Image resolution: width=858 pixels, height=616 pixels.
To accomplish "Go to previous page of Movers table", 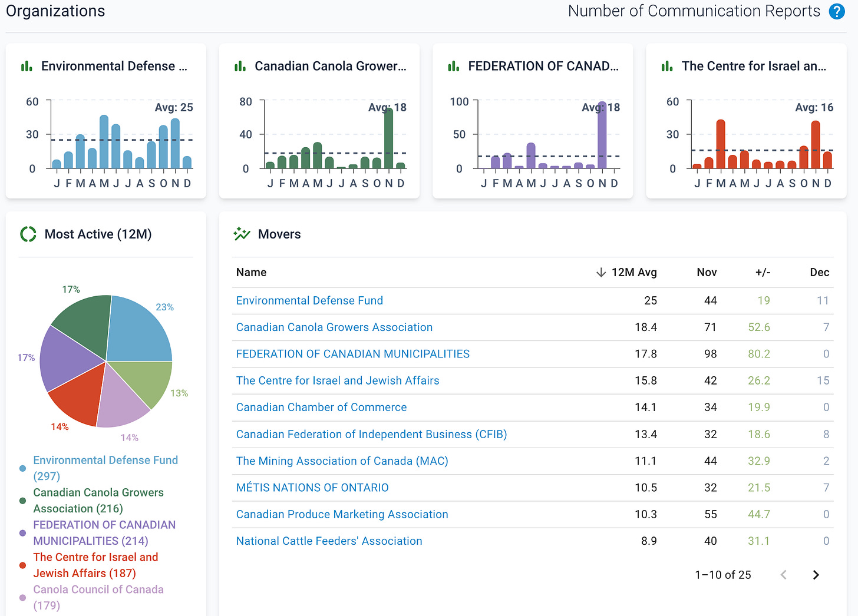I will coord(783,575).
